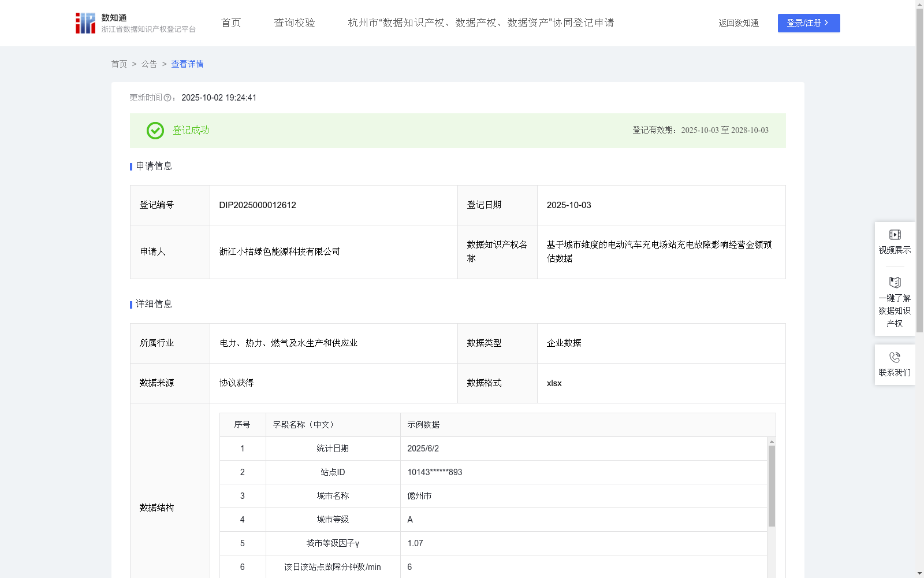The width and height of the screenshot is (924, 578).
Task: Click the 城市名称 field name
Action: click(333, 496)
